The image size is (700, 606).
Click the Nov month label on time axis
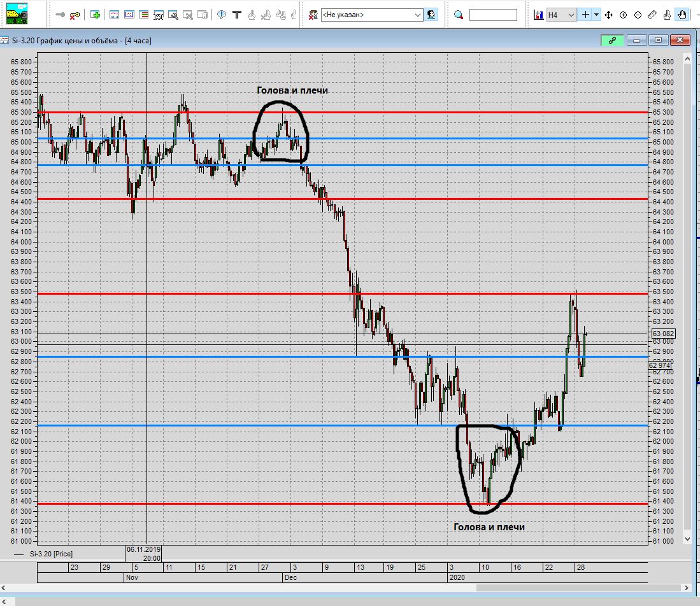pyautogui.click(x=132, y=577)
